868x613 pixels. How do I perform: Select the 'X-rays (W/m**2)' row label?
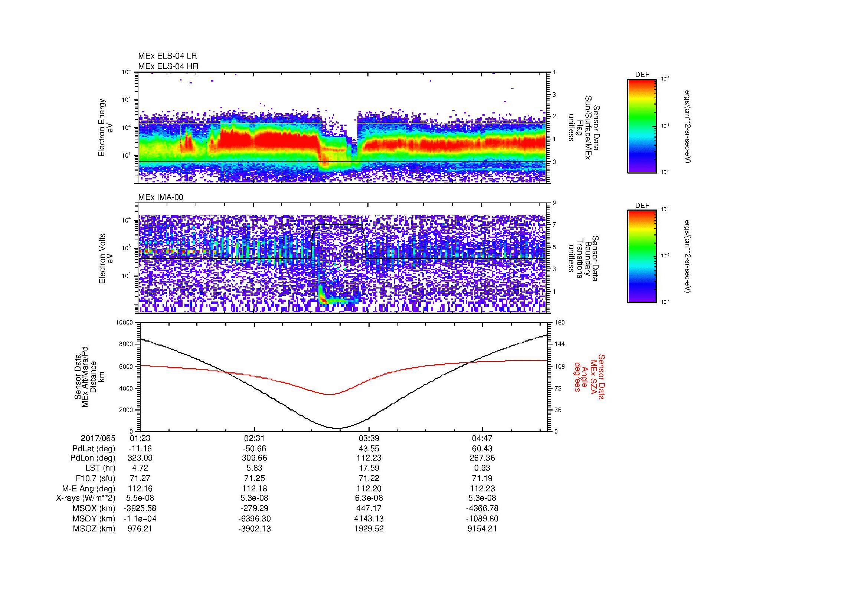[x=85, y=498]
